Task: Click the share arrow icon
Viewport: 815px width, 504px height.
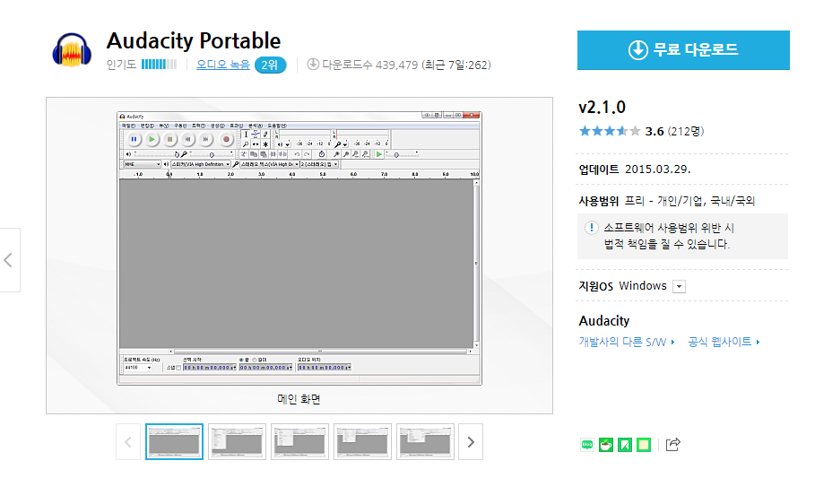Action: 672,444
